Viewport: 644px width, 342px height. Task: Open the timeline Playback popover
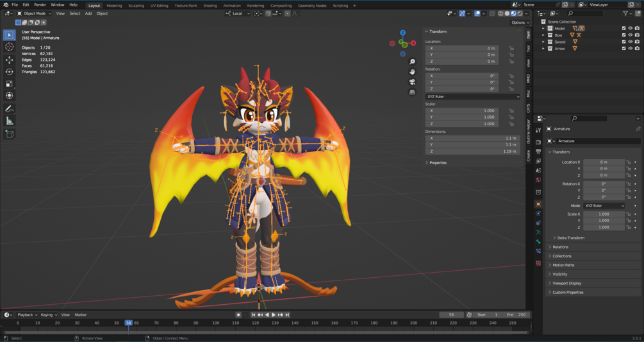pyautogui.click(x=27, y=315)
